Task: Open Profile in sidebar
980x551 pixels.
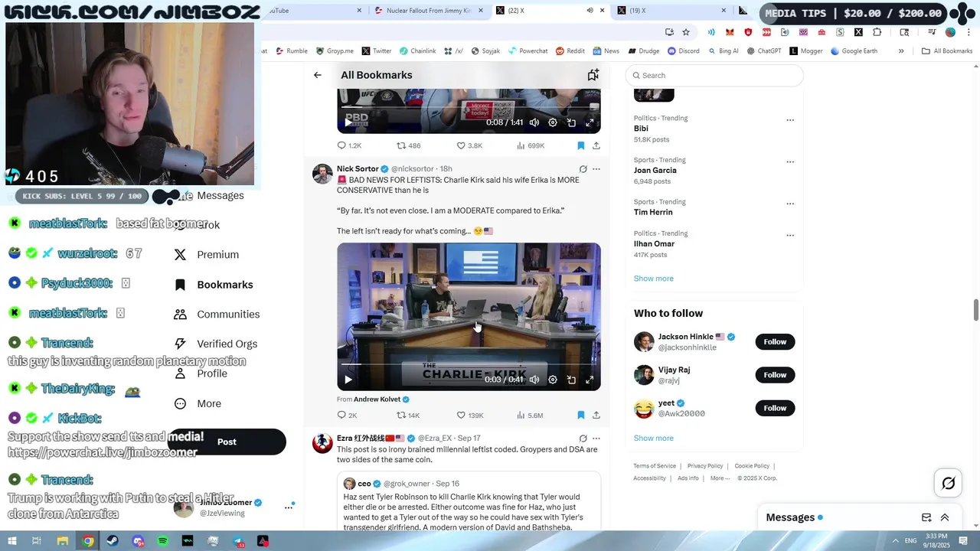Action: pos(201,373)
